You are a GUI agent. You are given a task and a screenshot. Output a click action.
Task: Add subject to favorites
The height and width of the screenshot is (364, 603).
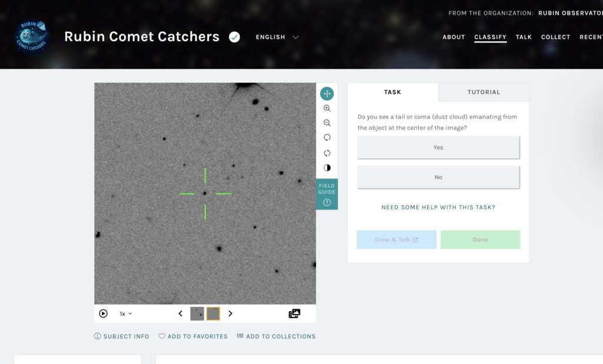193,336
